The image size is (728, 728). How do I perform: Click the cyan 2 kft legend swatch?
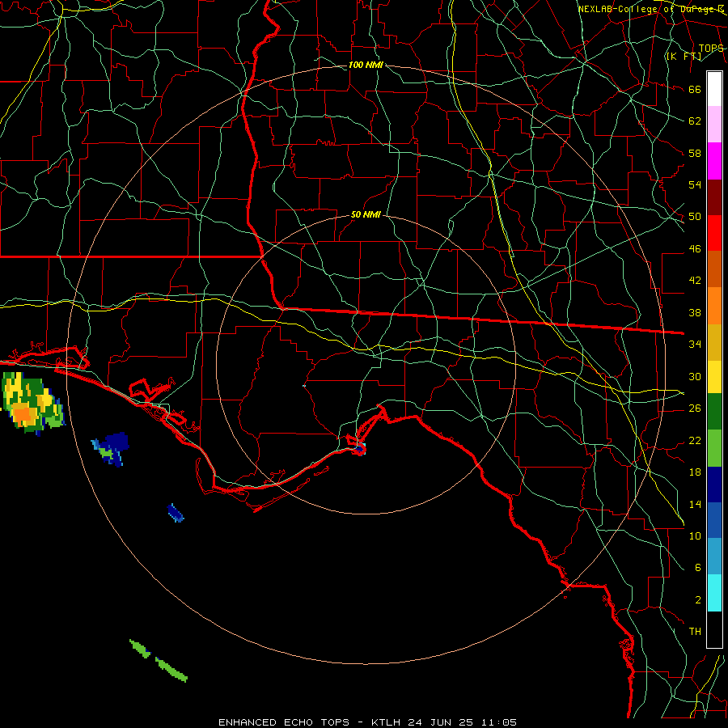[714, 593]
